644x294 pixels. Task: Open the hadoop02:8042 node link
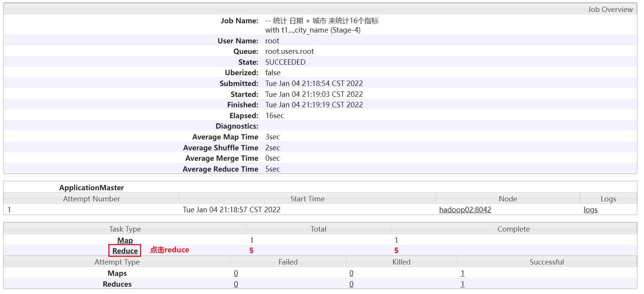[465, 210]
